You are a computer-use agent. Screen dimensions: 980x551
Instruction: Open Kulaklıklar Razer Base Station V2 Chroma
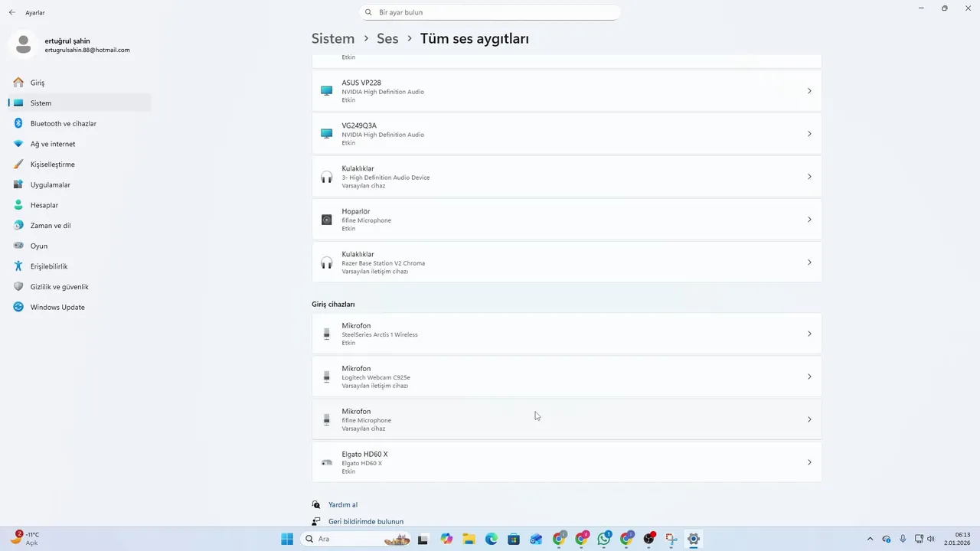(x=567, y=262)
